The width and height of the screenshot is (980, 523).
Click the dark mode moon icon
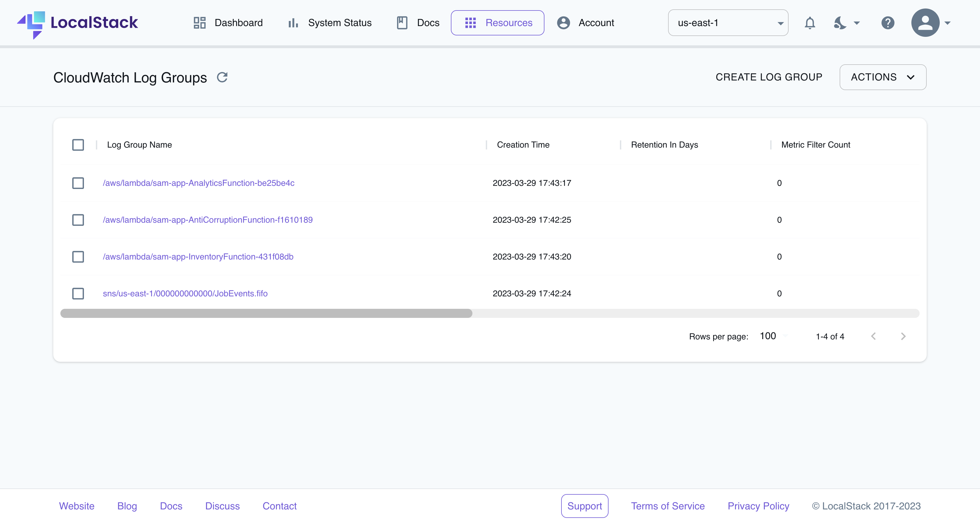pos(840,23)
